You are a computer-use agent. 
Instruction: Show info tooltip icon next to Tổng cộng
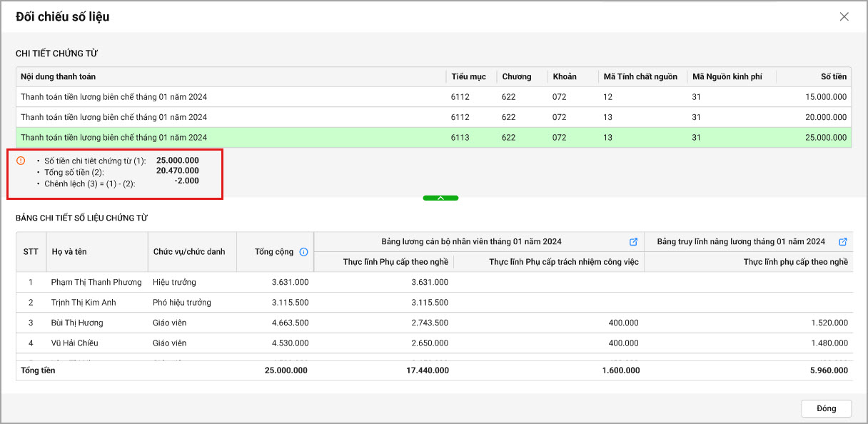303,252
